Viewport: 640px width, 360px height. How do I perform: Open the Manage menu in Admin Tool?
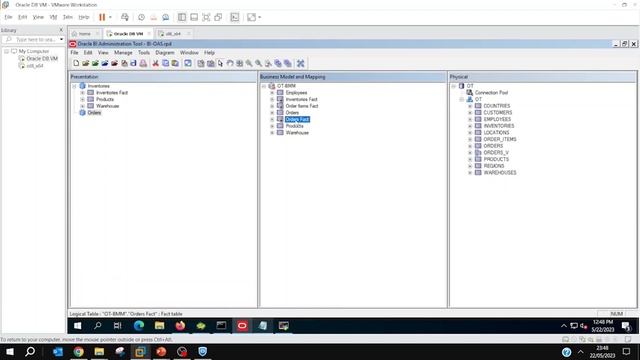(123, 53)
